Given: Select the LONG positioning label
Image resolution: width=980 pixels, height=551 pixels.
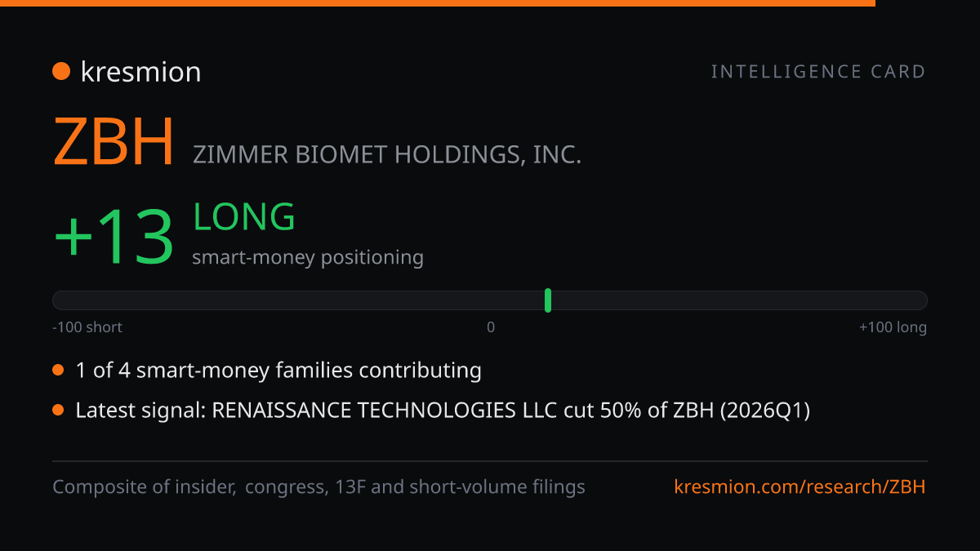Looking at the screenshot, I should [244, 217].
